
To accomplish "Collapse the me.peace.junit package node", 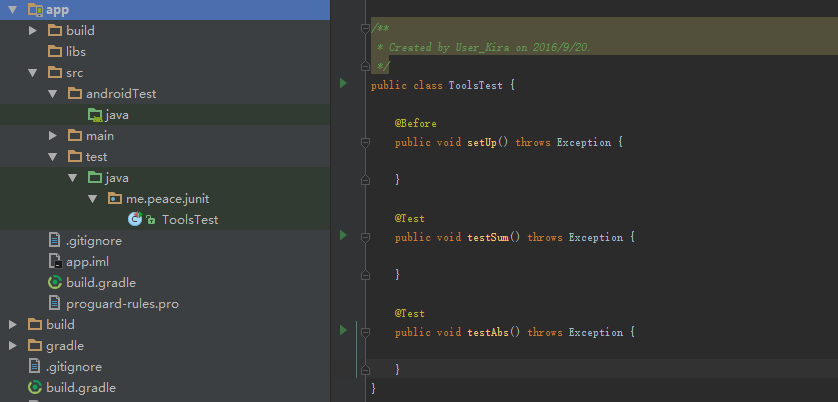I will 93,199.
